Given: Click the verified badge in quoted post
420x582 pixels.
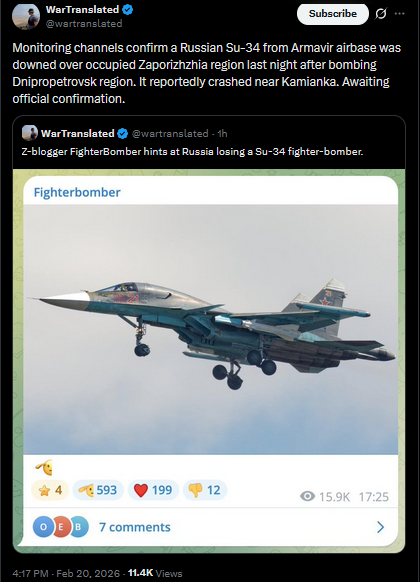Looking at the screenshot, I should [122, 134].
